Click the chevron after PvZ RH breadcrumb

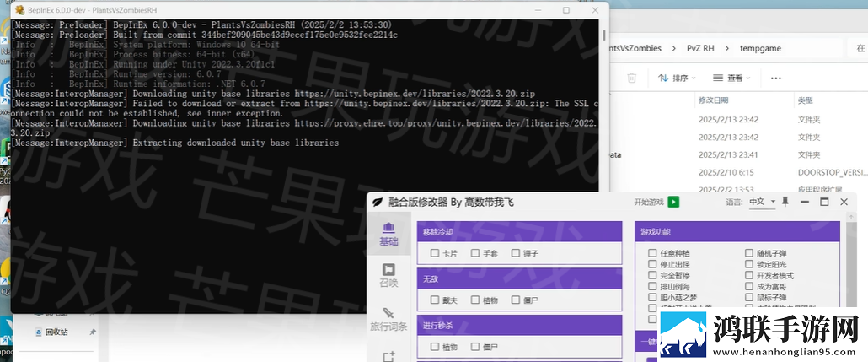pyautogui.click(x=726, y=48)
